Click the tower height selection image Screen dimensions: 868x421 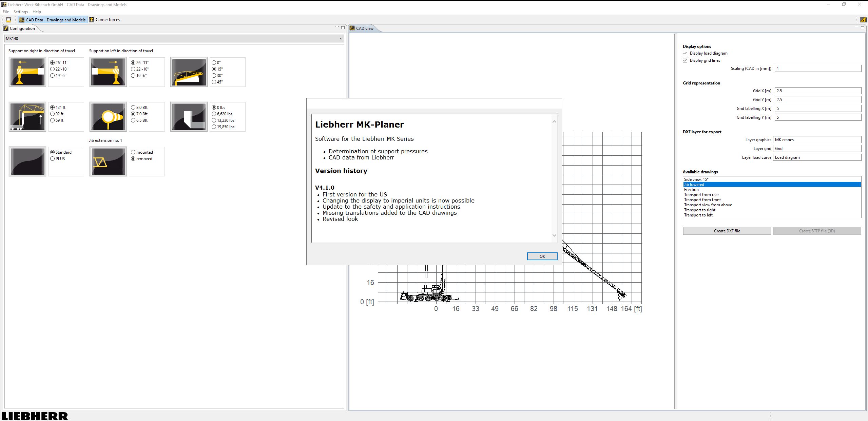click(x=27, y=116)
